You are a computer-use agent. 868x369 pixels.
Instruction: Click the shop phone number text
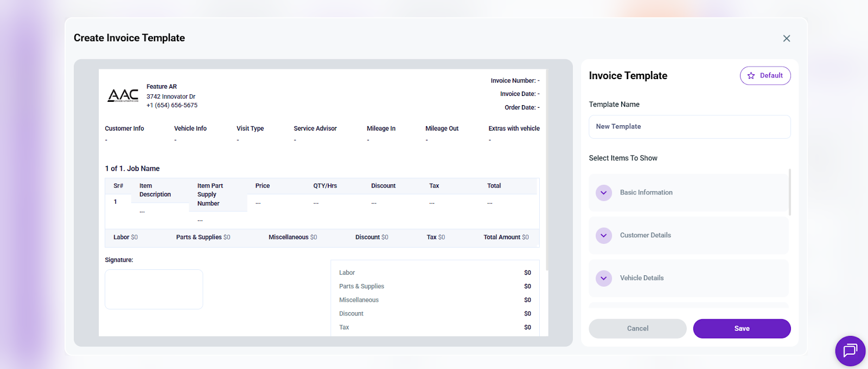click(x=171, y=106)
